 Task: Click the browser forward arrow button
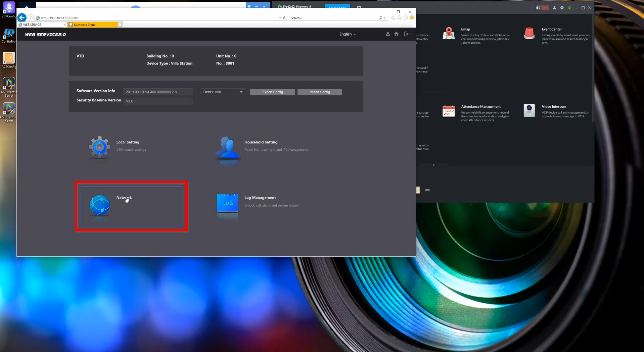(x=31, y=18)
